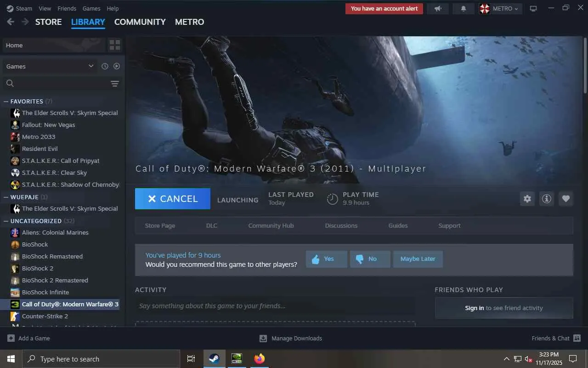Viewport: 588px width, 368px height.
Task: Toggle favorite with the heart icon
Action: pyautogui.click(x=566, y=199)
